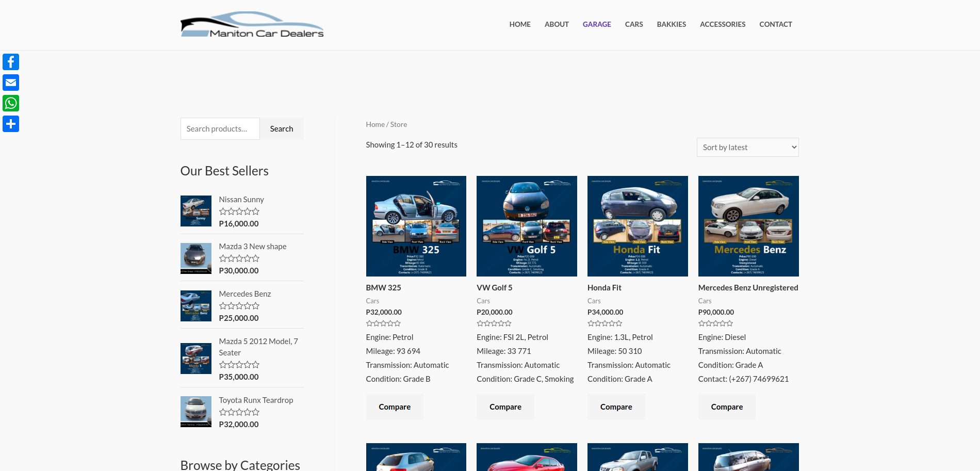Rate Mazda 5 2012 Model stars
980x471 pixels.
coord(239,365)
